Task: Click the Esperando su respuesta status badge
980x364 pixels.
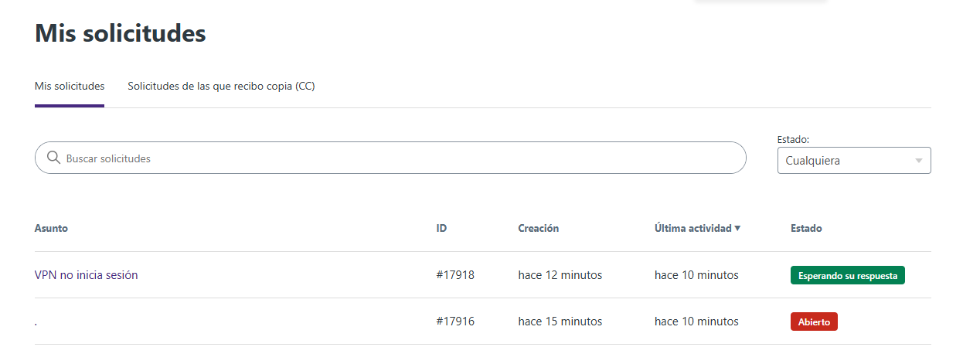Action: click(847, 275)
